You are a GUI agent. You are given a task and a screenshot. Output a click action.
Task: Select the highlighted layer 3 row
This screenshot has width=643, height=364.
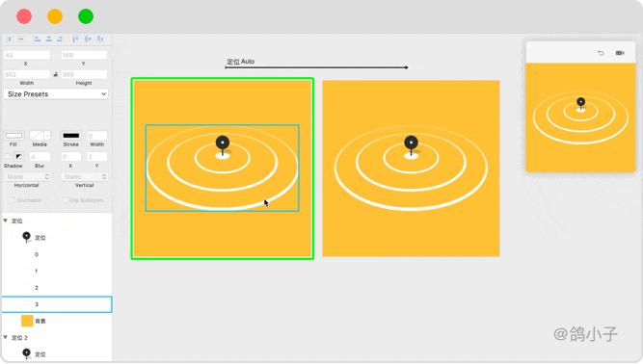point(57,304)
